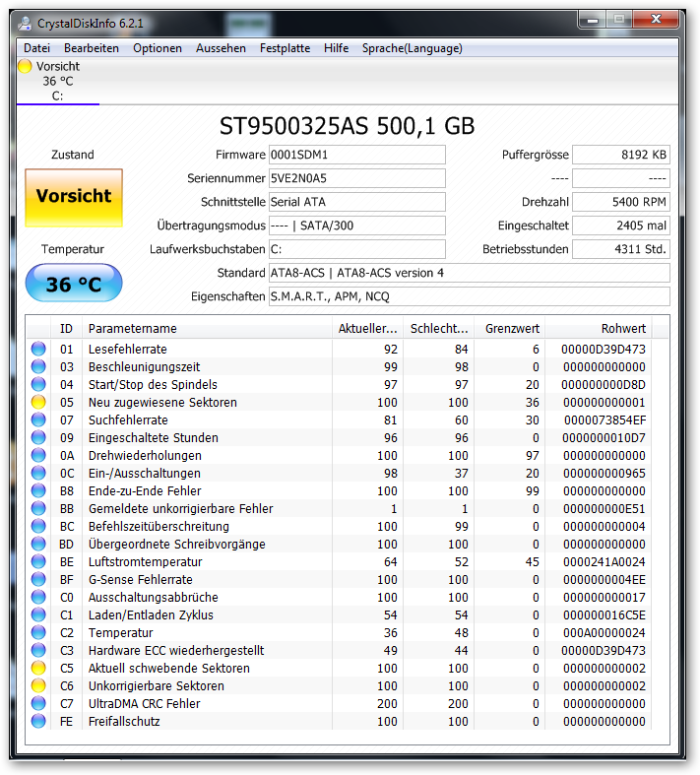Open the Optionen menu
The width and height of the screenshot is (700, 775).
[158, 48]
